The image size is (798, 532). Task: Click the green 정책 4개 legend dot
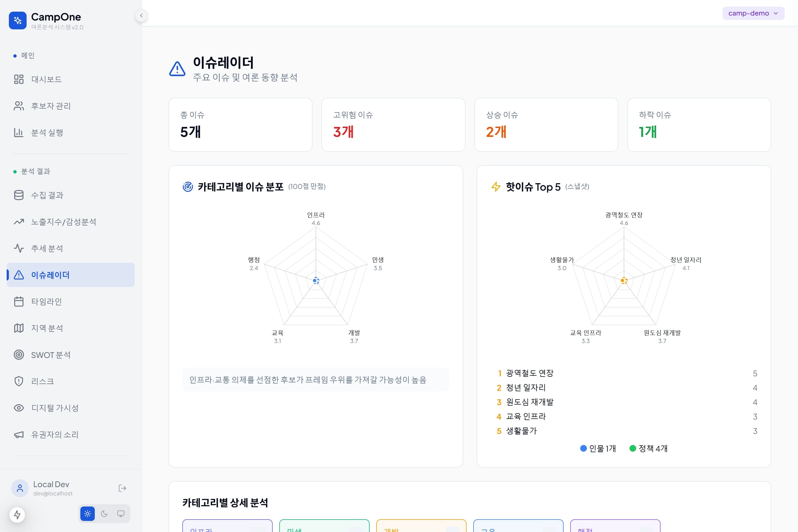[x=633, y=448]
